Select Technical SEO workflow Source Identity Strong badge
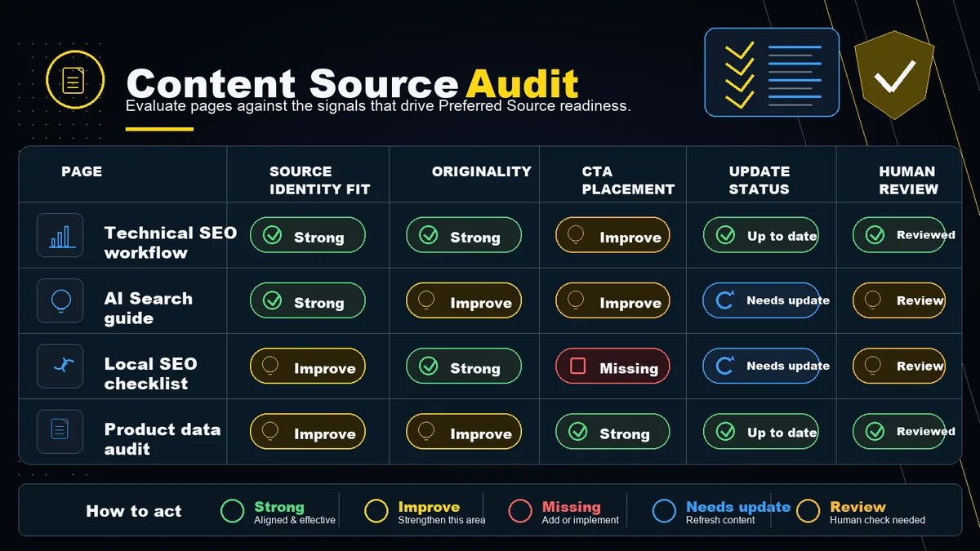 click(308, 235)
